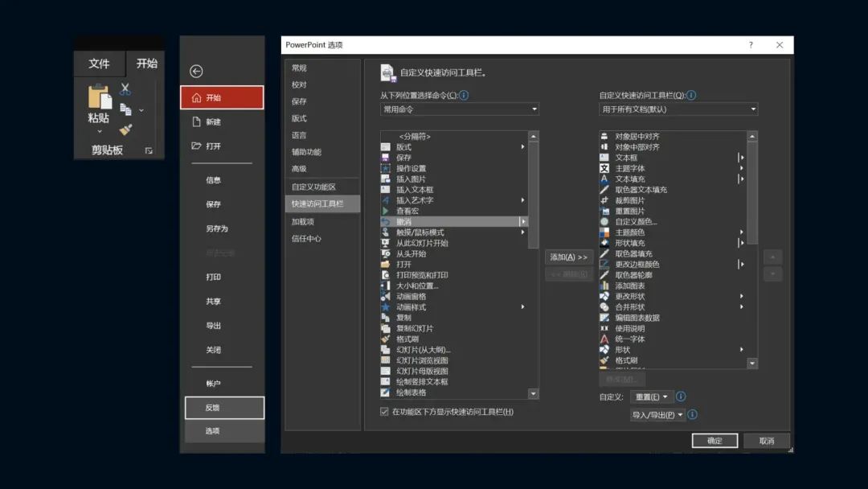
Task: Open the 导入/导出(P) dropdown button
Action: click(x=657, y=414)
